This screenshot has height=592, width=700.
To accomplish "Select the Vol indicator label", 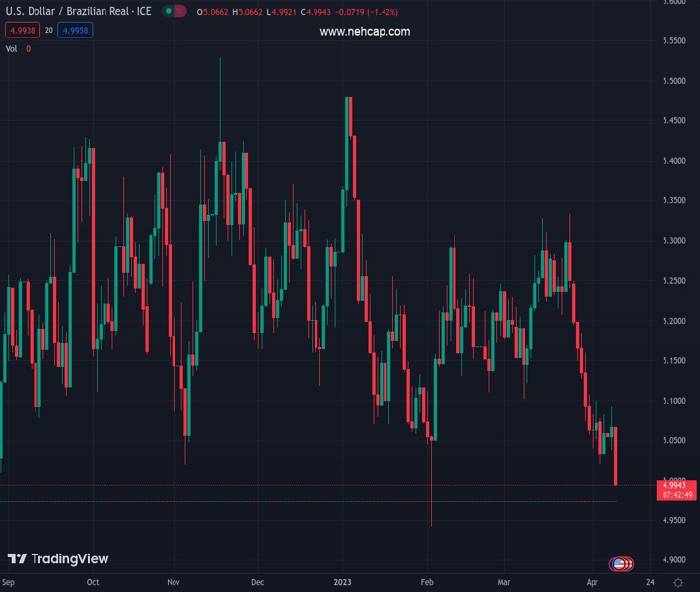I will pos(12,48).
